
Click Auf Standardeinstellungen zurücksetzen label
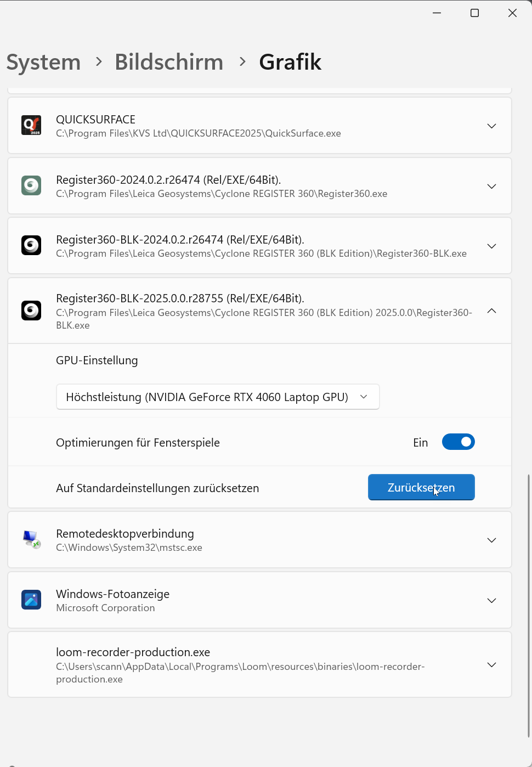pos(157,488)
